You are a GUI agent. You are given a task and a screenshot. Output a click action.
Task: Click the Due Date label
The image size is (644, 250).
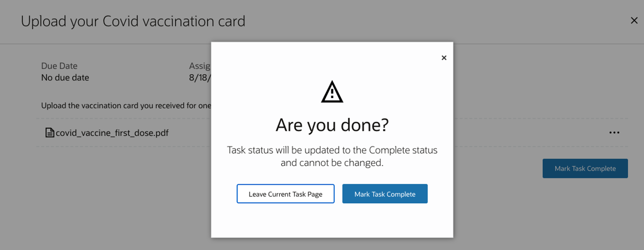59,66
